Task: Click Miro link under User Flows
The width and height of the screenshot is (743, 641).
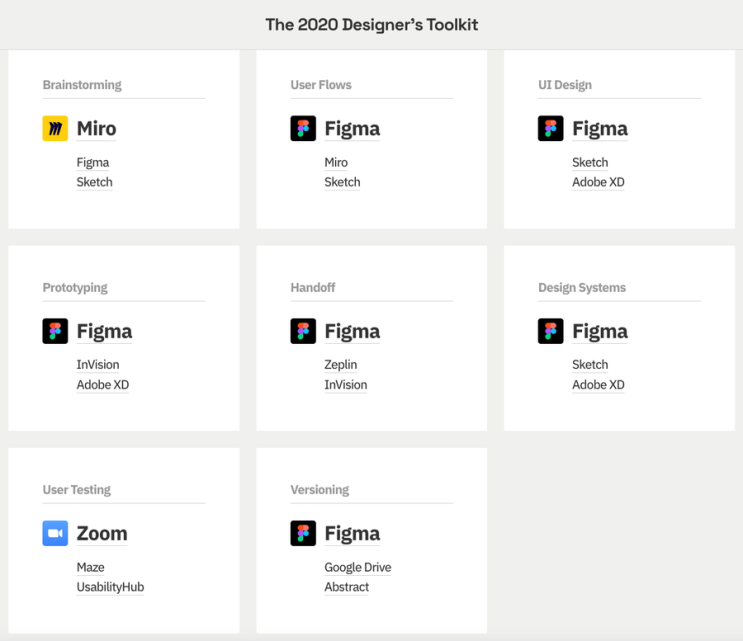Action: 336,163
